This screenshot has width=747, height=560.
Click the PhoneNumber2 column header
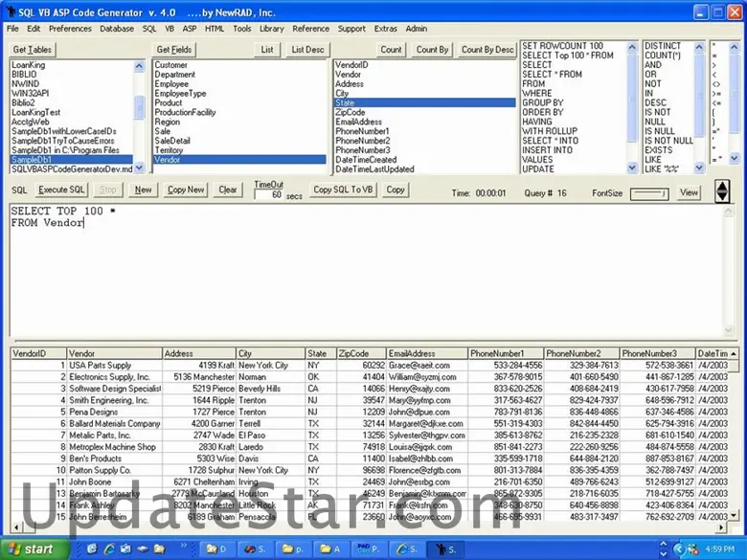click(581, 353)
